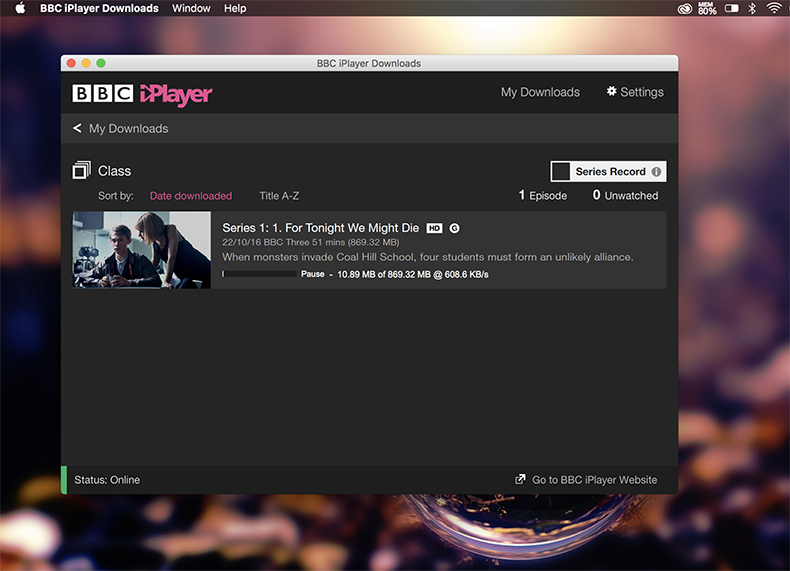Viewport: 790px width, 571px height.
Task: Click the MEM 80% memory indicator
Action: coord(707,8)
